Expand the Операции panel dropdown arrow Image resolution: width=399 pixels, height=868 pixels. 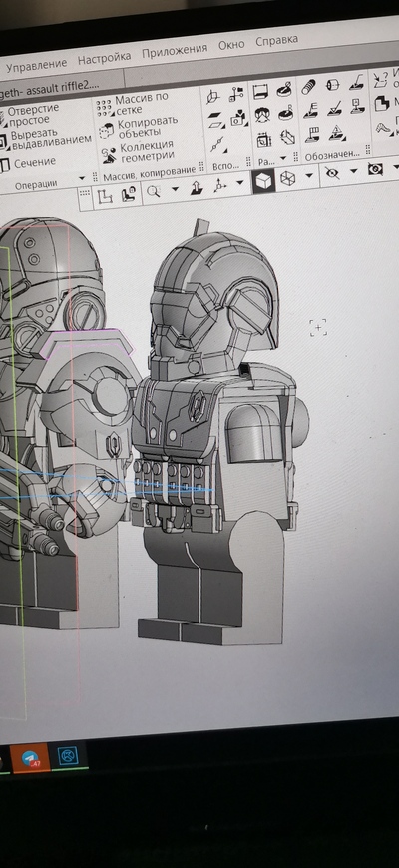(82, 179)
